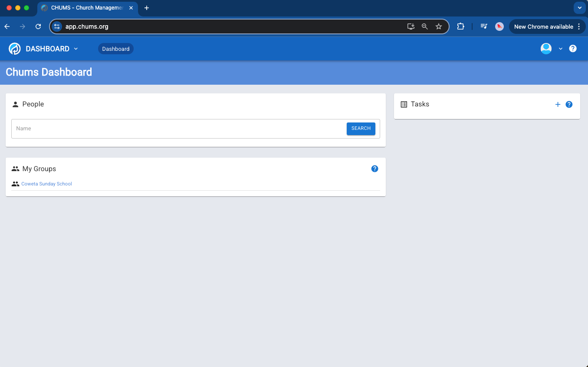This screenshot has height=367, width=588.
Task: Click the zoom magnifier icon in address bar
Action: coord(425,26)
